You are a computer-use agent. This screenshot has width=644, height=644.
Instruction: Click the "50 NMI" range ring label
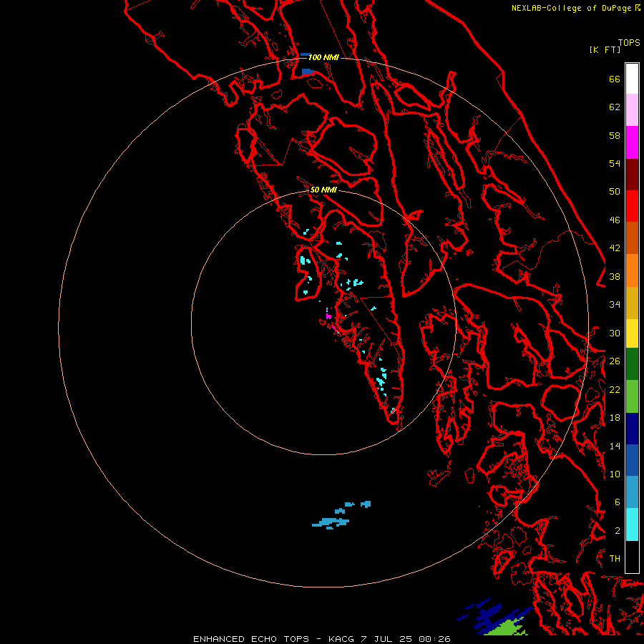pyautogui.click(x=323, y=190)
